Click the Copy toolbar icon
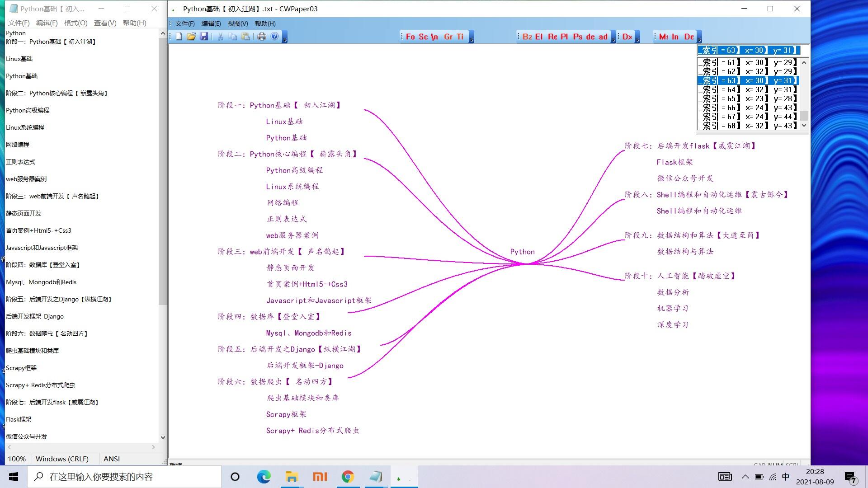 click(233, 37)
